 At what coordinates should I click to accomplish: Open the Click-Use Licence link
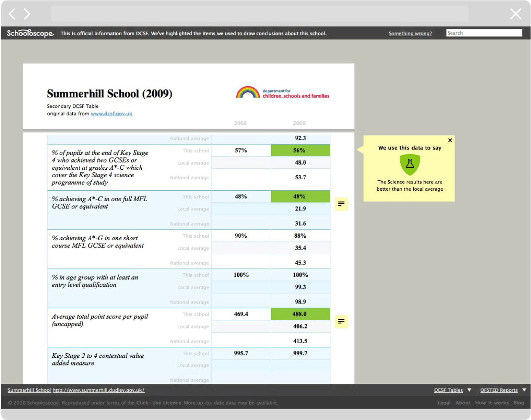click(x=159, y=403)
